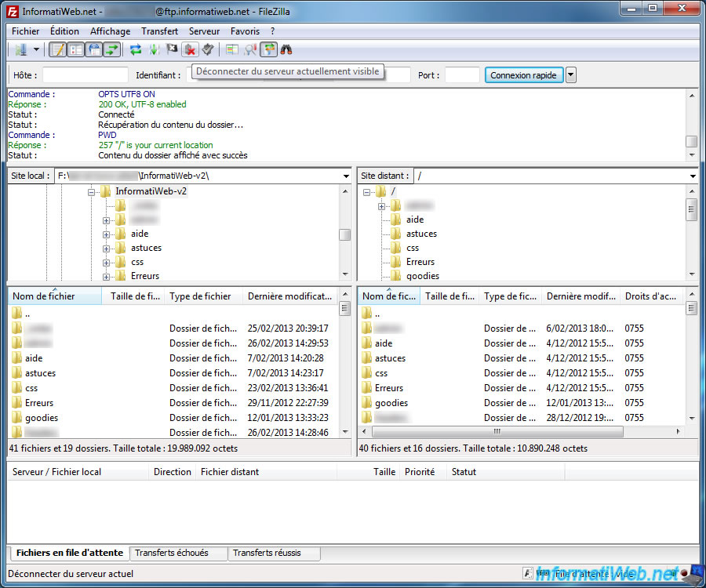Sort remote list by Taille de fichier
Image resolution: width=706 pixels, height=588 pixels.
(449, 296)
